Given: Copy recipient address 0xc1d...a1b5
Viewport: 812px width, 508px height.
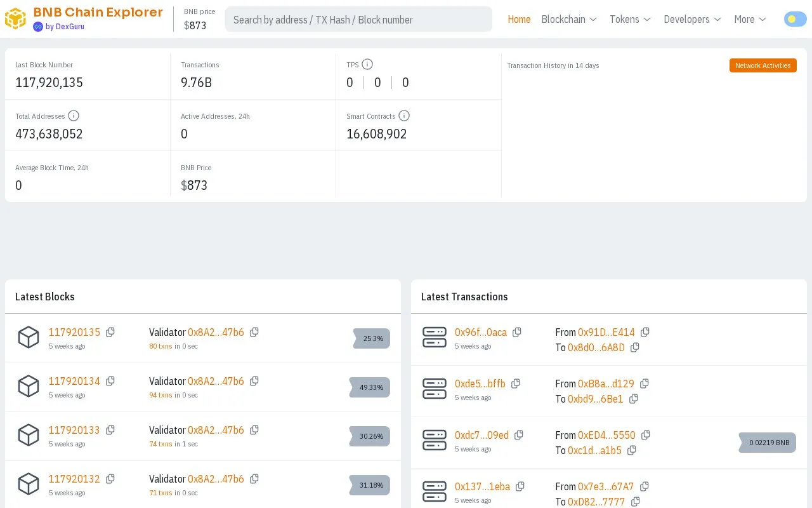Looking at the screenshot, I should tap(632, 450).
